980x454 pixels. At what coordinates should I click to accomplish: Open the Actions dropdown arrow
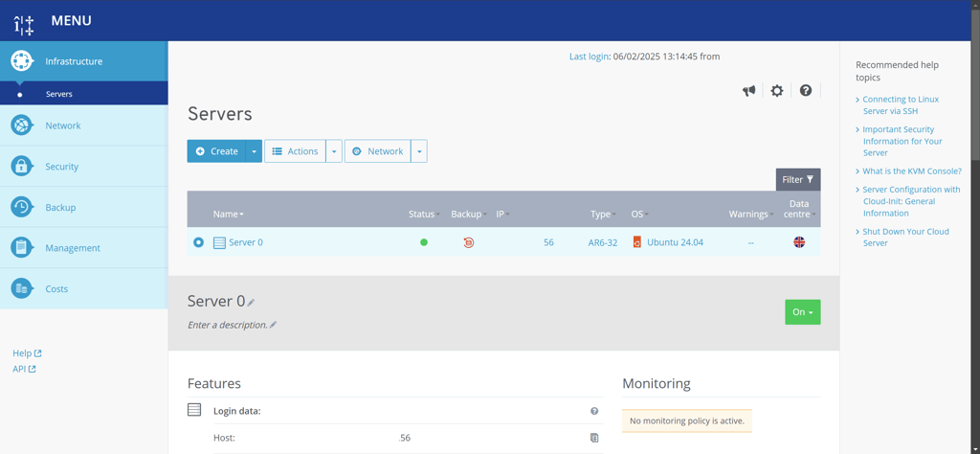click(x=334, y=151)
